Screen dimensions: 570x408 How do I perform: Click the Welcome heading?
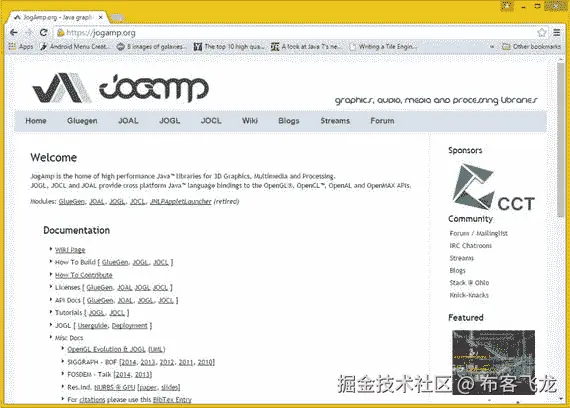tap(54, 157)
